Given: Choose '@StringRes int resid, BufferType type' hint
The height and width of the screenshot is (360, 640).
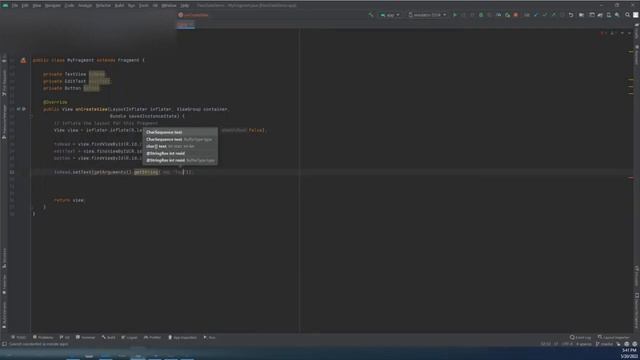Looking at the screenshot, I should tap(180, 160).
